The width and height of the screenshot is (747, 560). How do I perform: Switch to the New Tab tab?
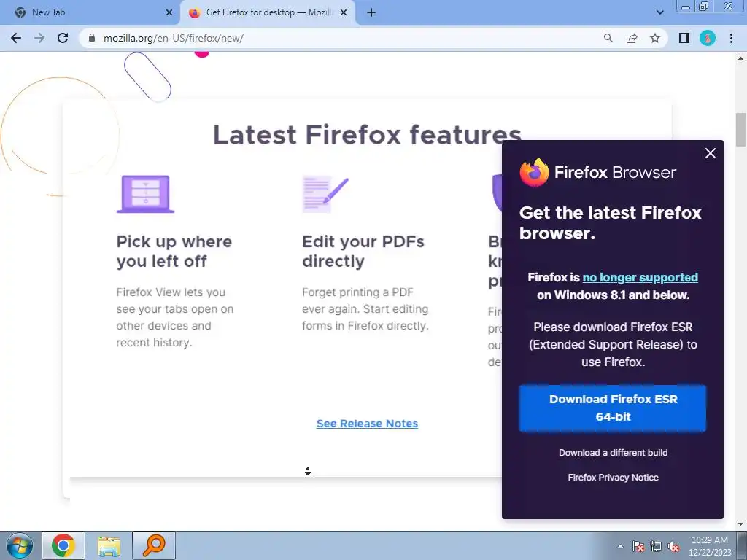pos(90,12)
